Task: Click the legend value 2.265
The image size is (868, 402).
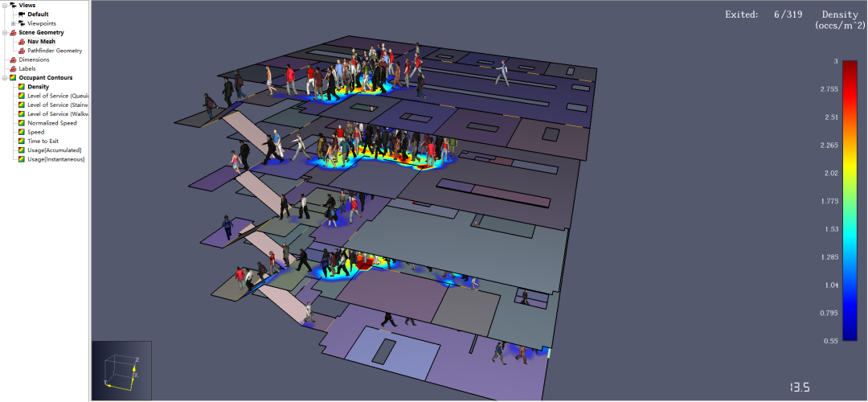Action: tap(829, 145)
